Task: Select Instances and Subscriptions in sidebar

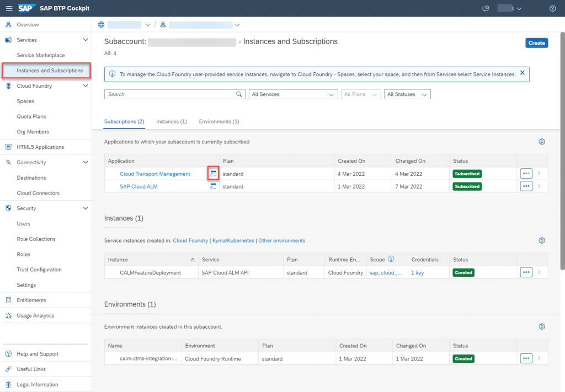Action: (46, 71)
